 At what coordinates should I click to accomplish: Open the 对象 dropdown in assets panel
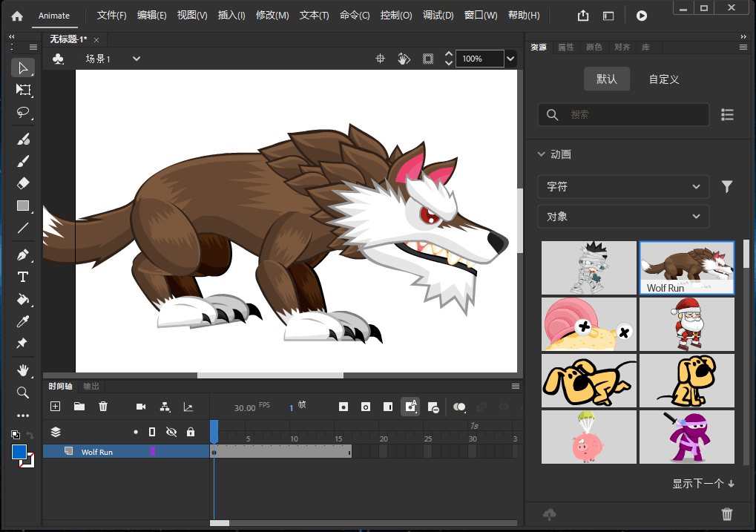pos(622,217)
